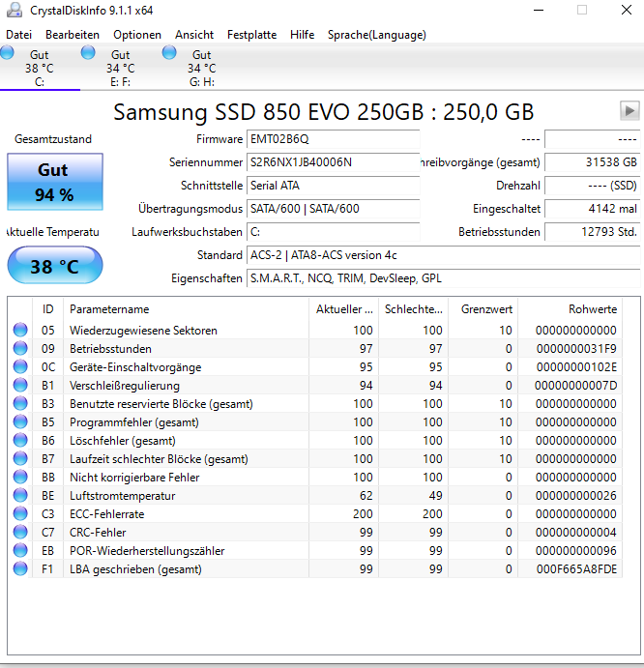Click the Übertragungsmodus field SATA/600
Viewport: 644px width, 668px height.
[x=334, y=209]
